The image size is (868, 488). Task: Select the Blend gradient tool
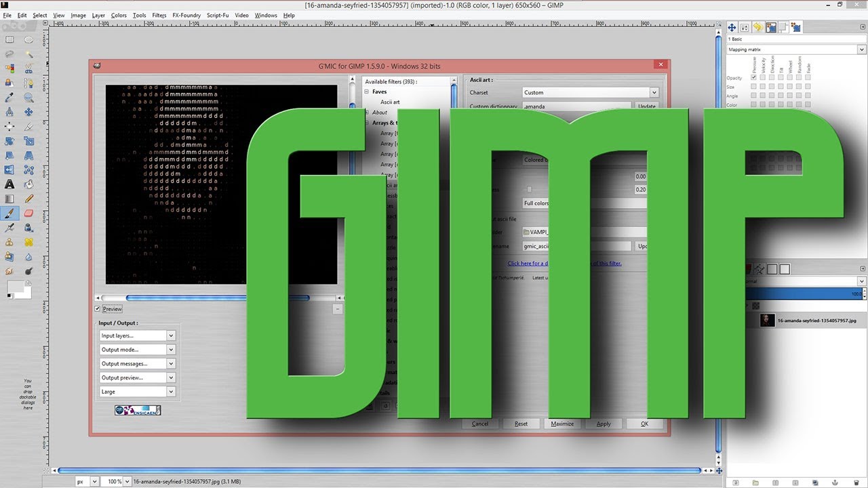click(x=9, y=199)
